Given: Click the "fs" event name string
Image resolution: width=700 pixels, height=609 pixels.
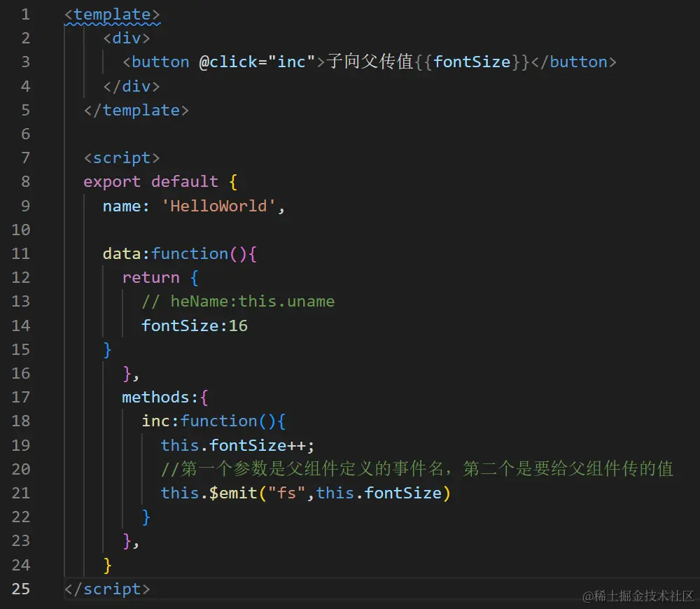Looking at the screenshot, I should [x=286, y=493].
